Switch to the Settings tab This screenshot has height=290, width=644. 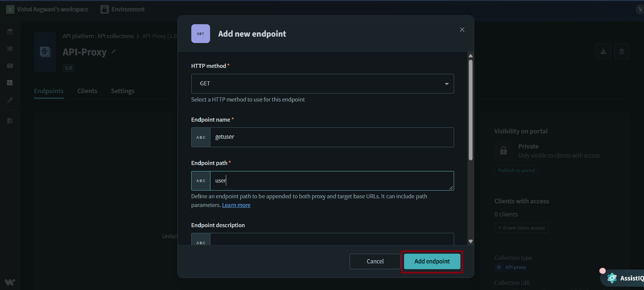point(123,91)
